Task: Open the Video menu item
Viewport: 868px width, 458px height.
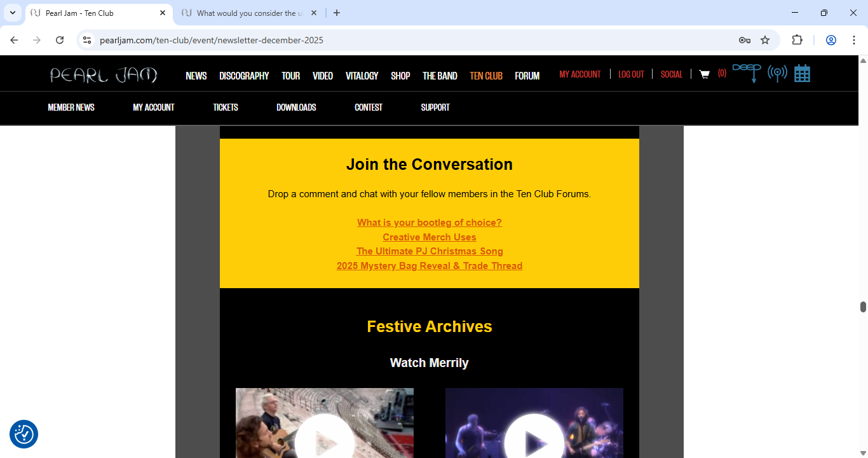Action: pyautogui.click(x=323, y=76)
